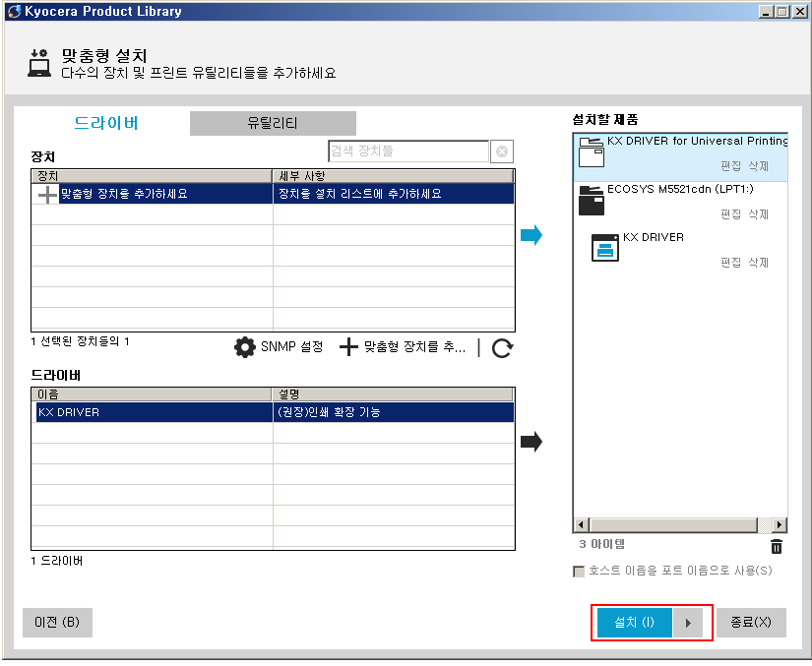The height and width of the screenshot is (666, 812).
Task: Close the Kyocera Product Library window
Action: point(800,12)
